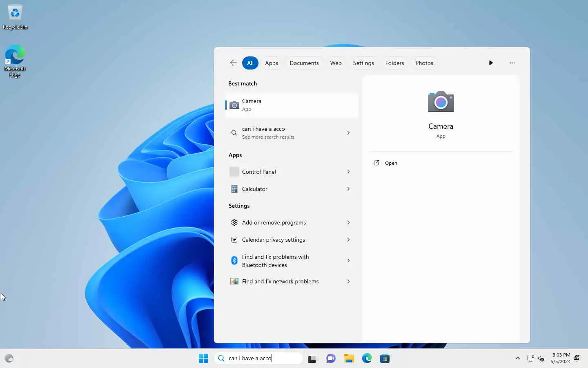Open the Chat app on the taskbar
Viewport: 588px width, 368px height.
[x=331, y=359]
